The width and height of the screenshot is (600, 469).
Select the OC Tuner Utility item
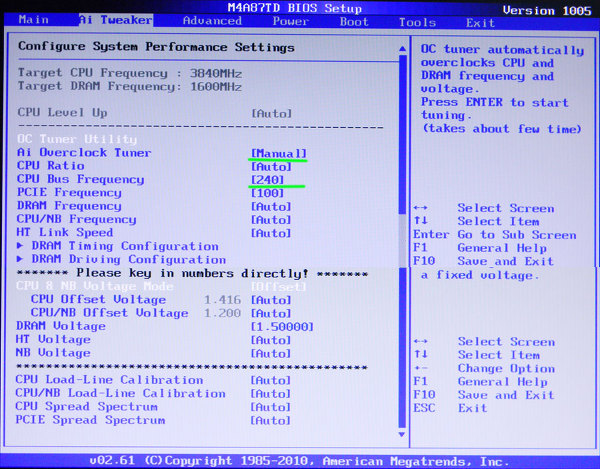(x=77, y=139)
